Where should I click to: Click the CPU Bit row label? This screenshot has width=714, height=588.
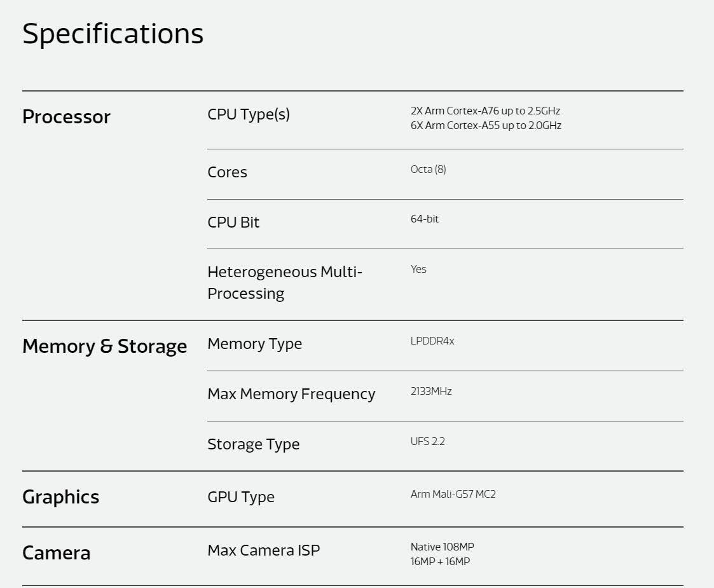(x=233, y=222)
